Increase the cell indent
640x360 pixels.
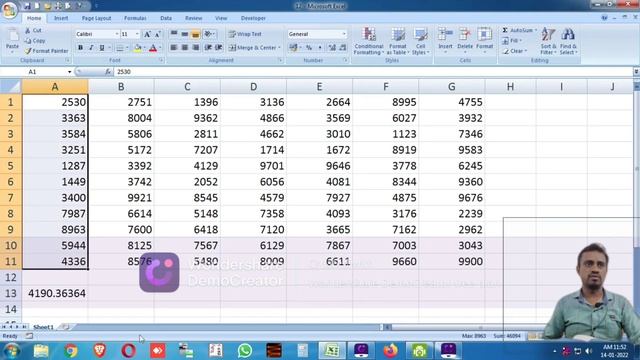point(219,48)
